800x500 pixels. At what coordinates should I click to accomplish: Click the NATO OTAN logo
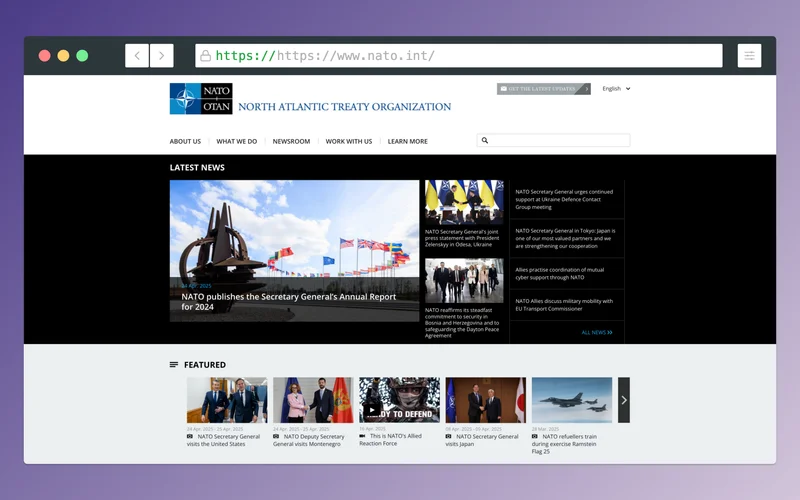pos(201,99)
